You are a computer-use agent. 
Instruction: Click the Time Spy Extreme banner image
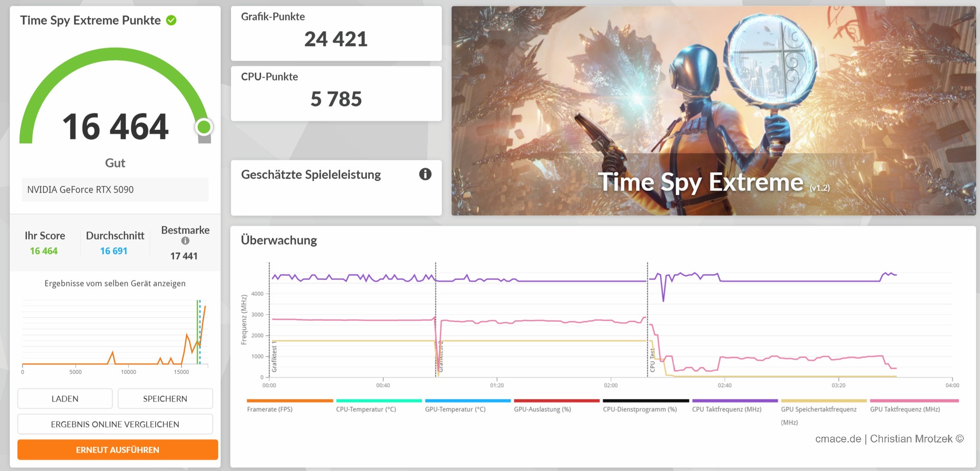[x=713, y=110]
